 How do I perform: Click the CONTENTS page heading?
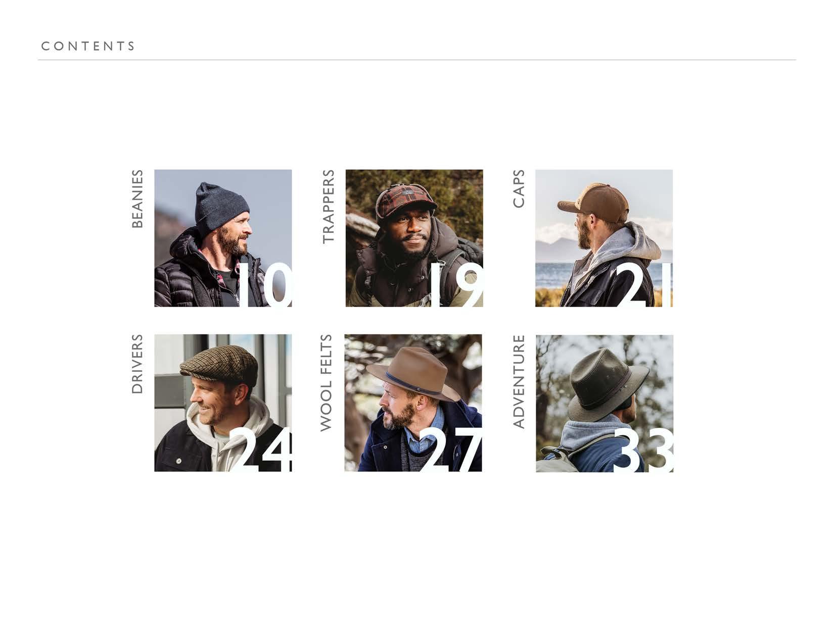[x=88, y=46]
